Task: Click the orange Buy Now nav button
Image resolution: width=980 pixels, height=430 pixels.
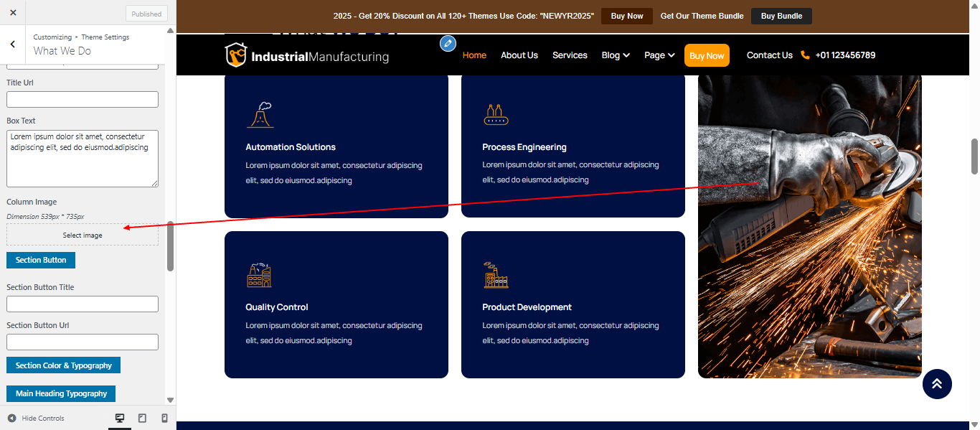Action: coord(707,55)
